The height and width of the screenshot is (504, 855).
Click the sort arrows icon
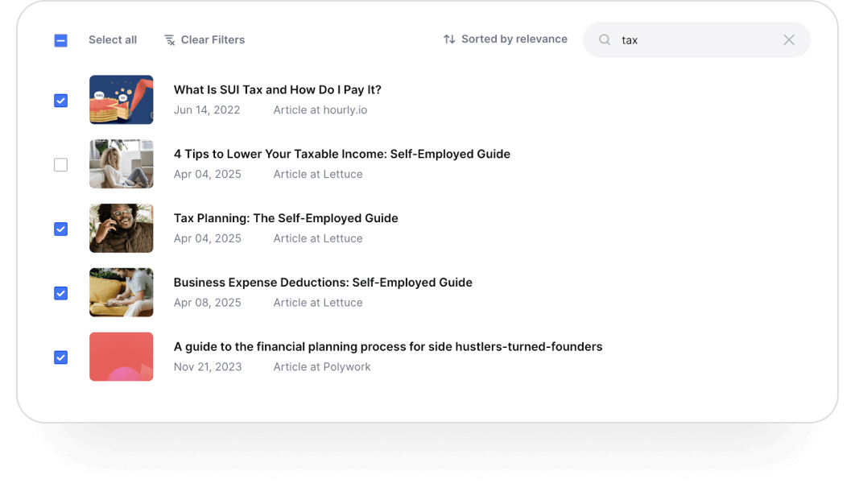pos(448,39)
